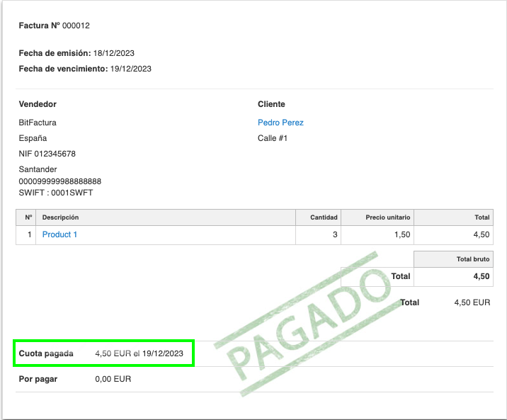
Task: Select the Cliente heading
Action: coord(271,104)
